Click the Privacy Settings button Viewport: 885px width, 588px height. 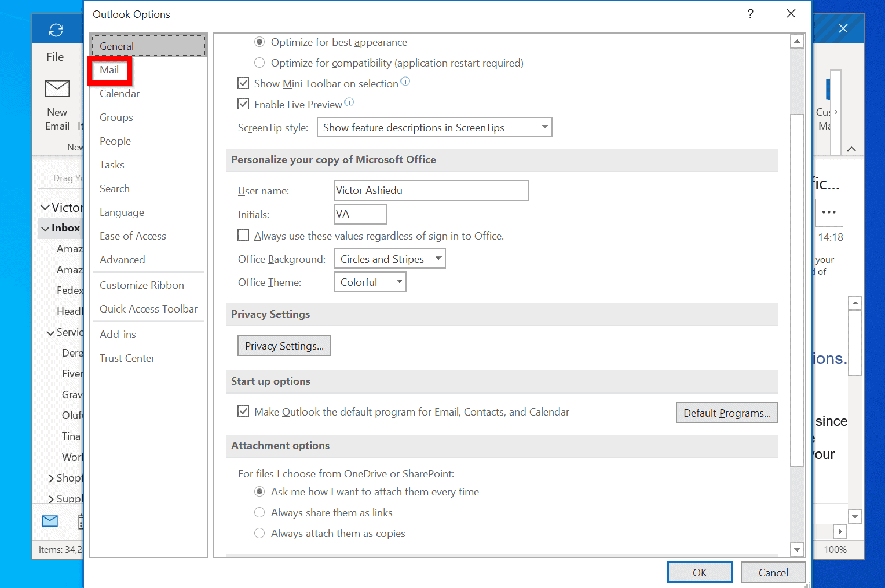click(x=284, y=345)
